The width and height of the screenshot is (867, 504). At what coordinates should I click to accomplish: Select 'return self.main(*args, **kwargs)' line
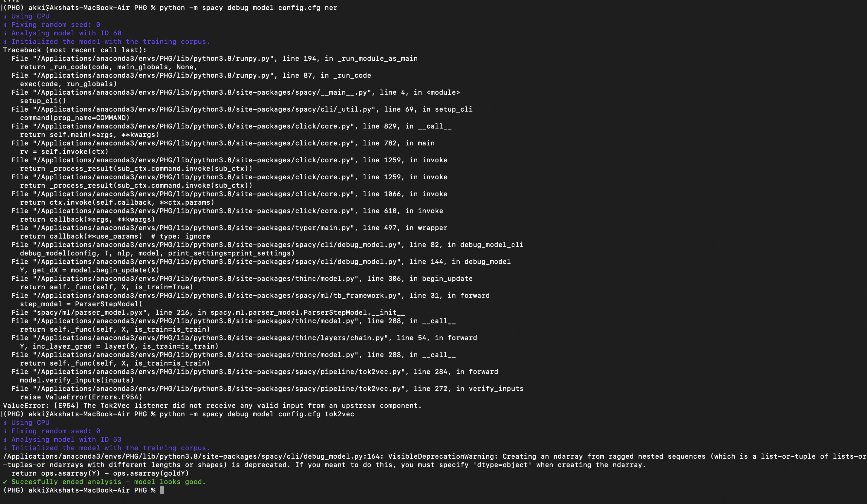(x=90, y=135)
